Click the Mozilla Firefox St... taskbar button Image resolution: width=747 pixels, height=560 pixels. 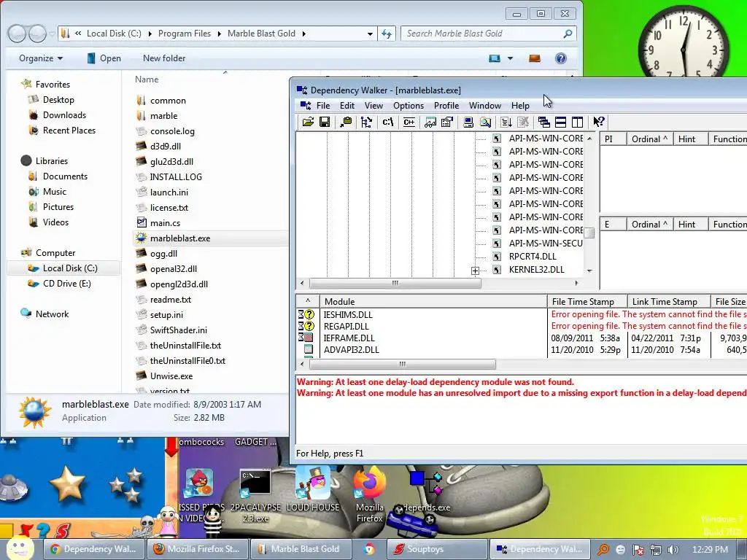[x=198, y=549]
